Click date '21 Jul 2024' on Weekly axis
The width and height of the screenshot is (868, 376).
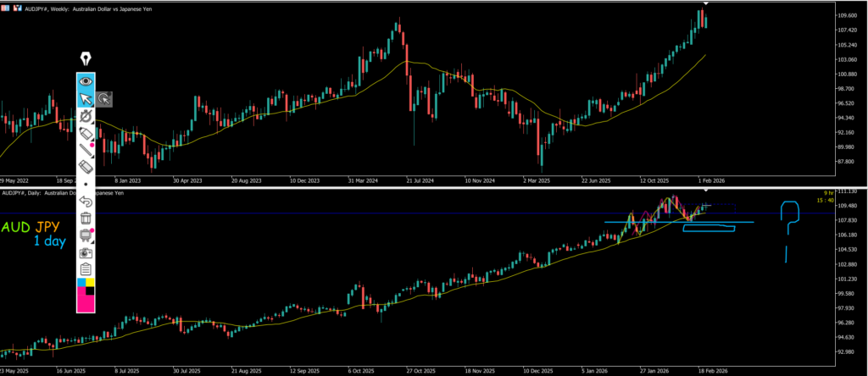point(420,180)
